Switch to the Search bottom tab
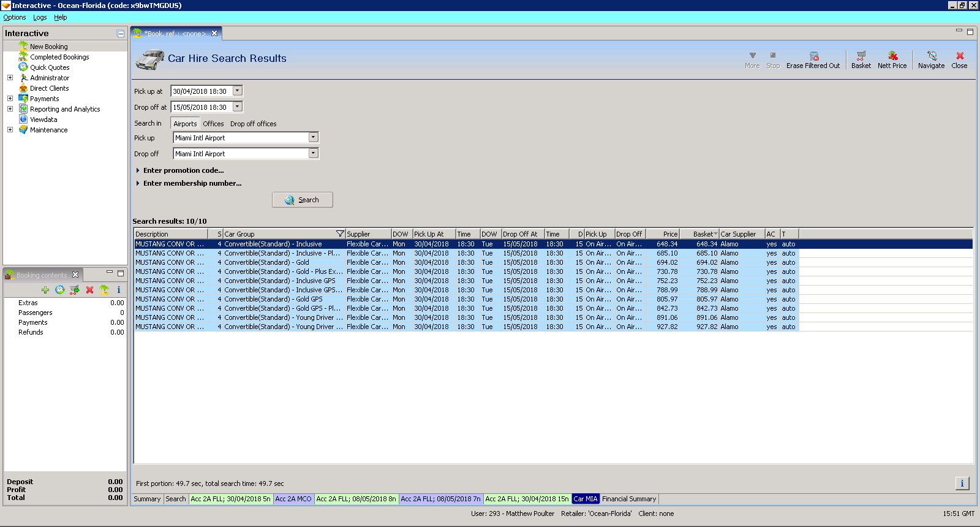The image size is (980, 527). click(176, 499)
